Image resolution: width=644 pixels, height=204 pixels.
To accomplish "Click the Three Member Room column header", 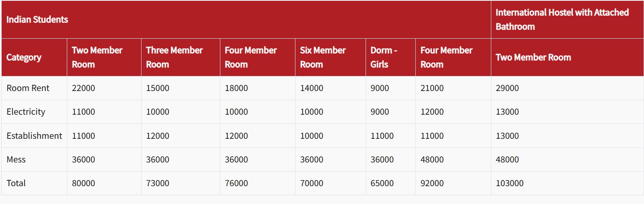I will (174, 57).
